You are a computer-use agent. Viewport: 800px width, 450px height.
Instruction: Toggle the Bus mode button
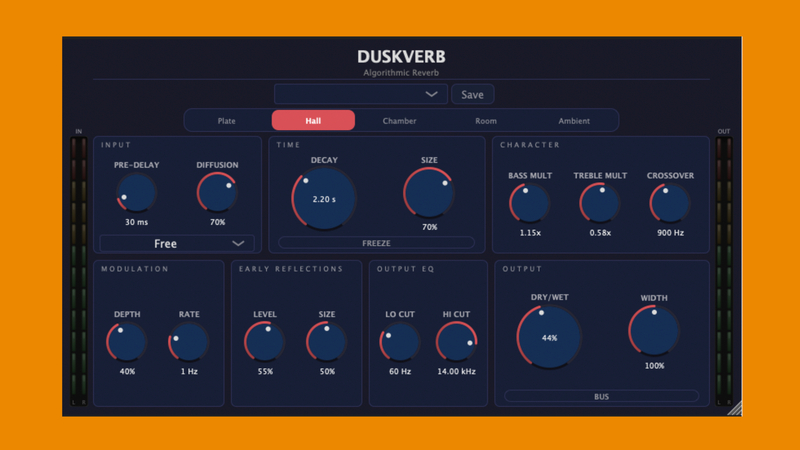tap(601, 396)
